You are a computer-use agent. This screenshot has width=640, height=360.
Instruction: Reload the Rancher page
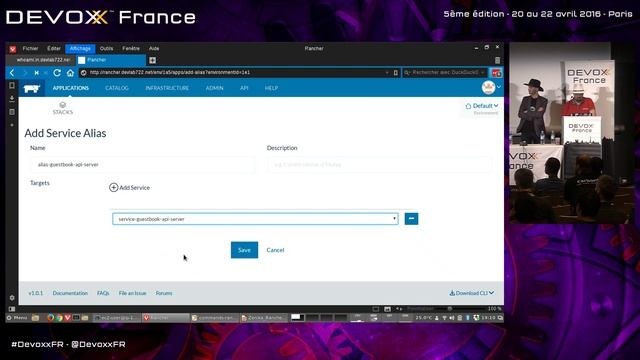(57, 73)
